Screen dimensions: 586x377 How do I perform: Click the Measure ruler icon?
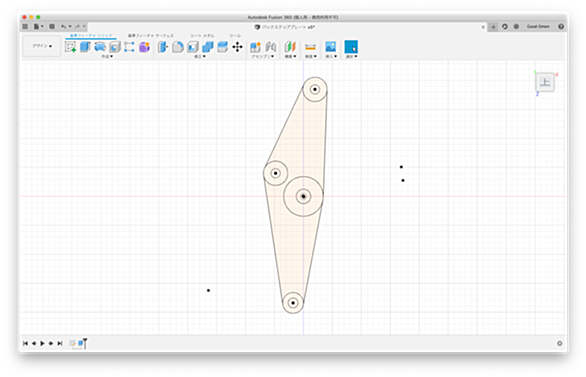[310, 47]
